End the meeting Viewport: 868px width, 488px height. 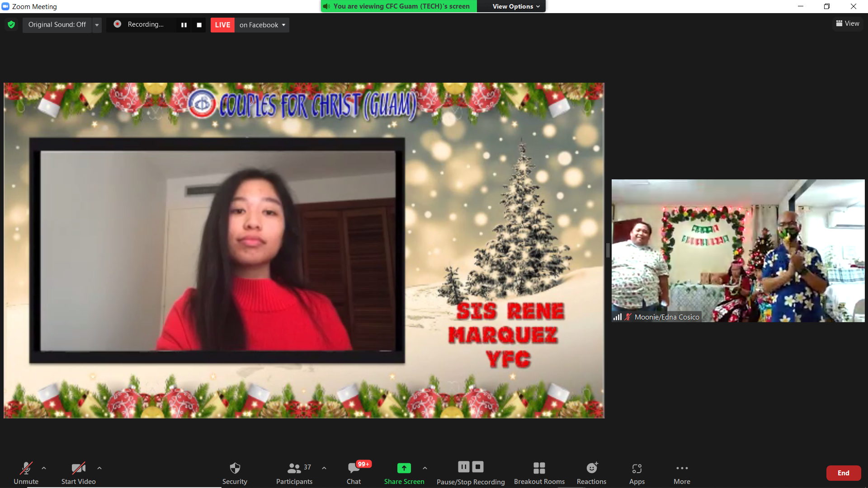(844, 473)
